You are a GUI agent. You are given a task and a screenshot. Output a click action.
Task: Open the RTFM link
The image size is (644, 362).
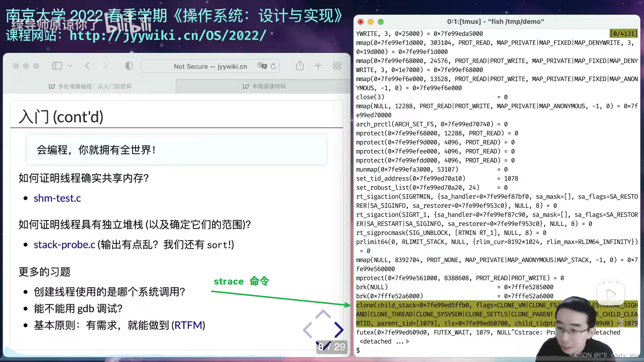(188, 325)
